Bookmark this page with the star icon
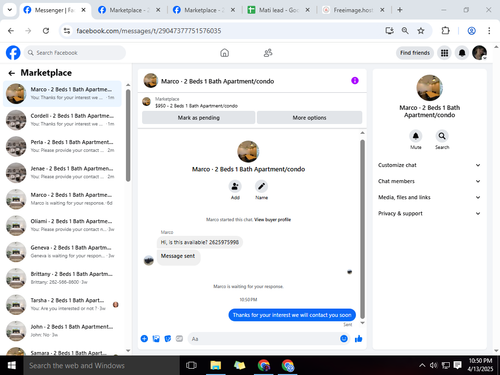Screen dimensions: 500x375 click(421, 31)
